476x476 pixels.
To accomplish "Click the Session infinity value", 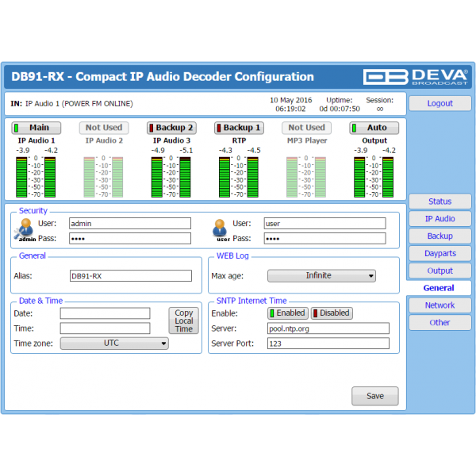I will click(x=380, y=109).
